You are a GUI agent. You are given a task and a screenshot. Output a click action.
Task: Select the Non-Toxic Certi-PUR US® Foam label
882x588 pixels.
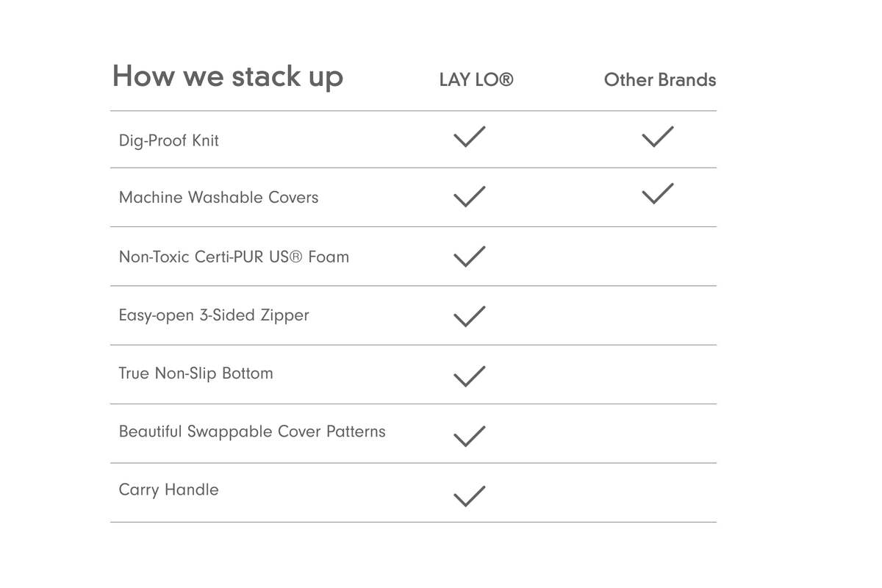(234, 257)
